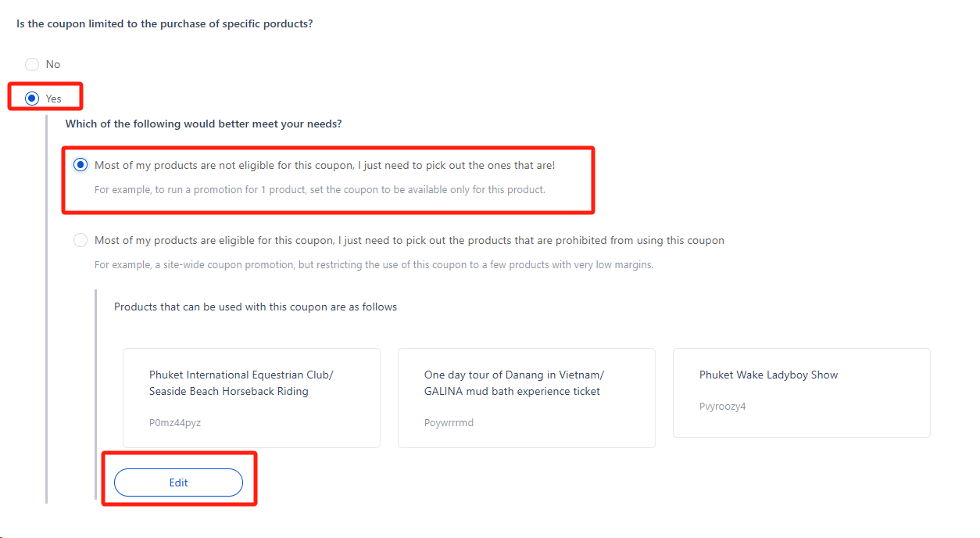
Task: Click the "promotion for 1 product" example text
Action: coord(320,189)
